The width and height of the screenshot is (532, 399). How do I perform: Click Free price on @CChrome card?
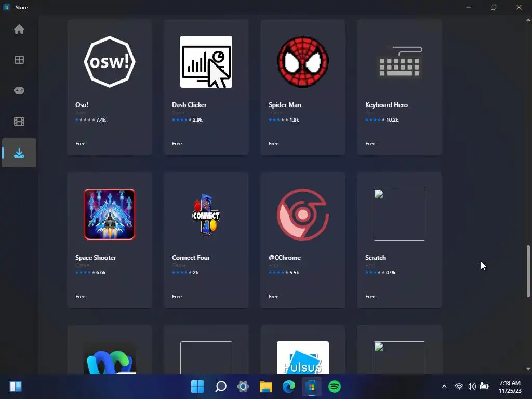point(274,297)
